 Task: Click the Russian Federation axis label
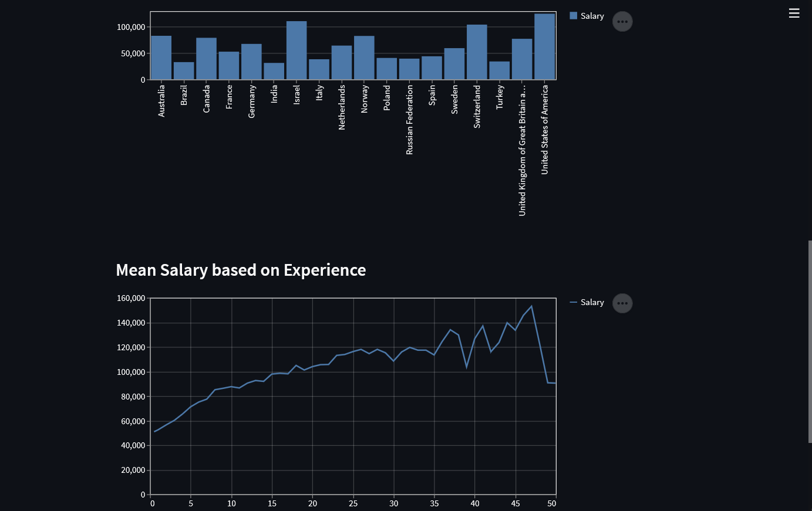point(409,120)
